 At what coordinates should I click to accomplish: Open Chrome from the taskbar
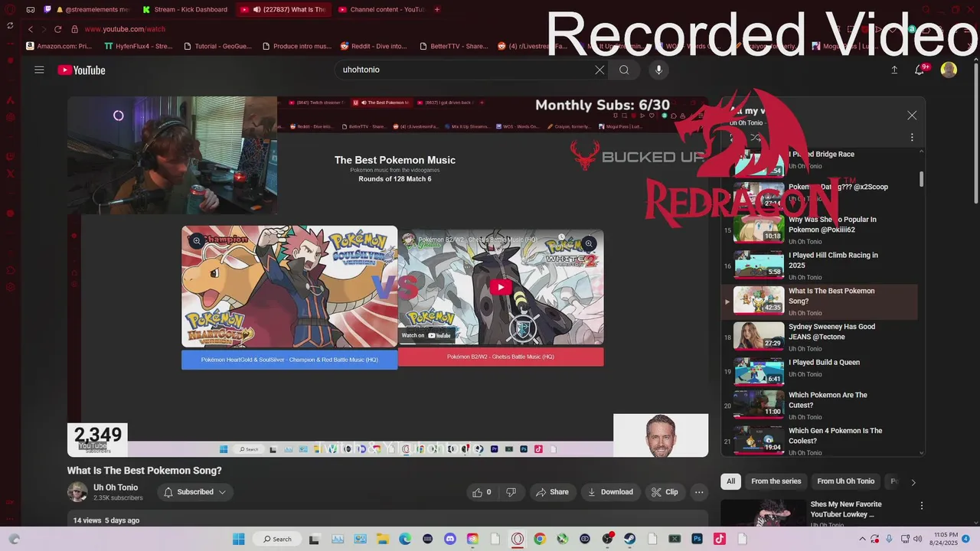[540, 539]
